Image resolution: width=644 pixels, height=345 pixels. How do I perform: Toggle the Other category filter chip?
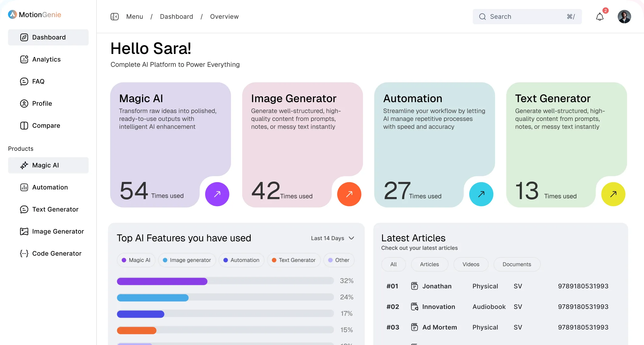[339, 260]
